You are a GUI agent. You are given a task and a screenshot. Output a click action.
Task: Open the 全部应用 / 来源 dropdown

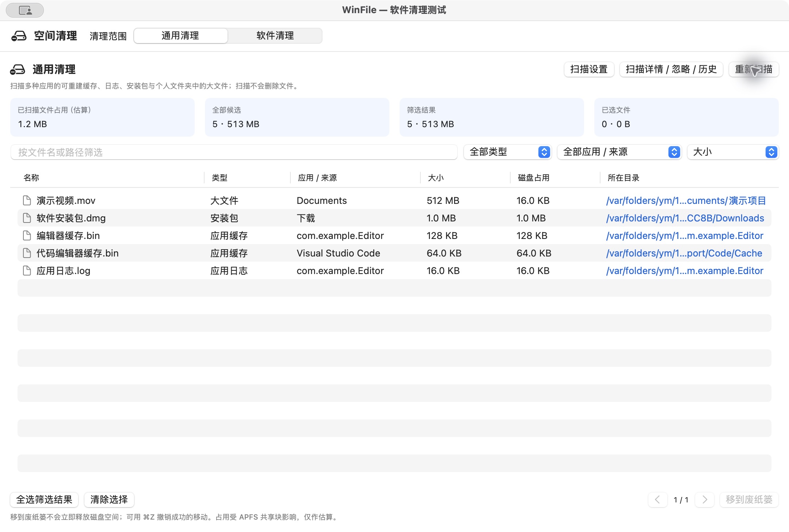click(619, 152)
